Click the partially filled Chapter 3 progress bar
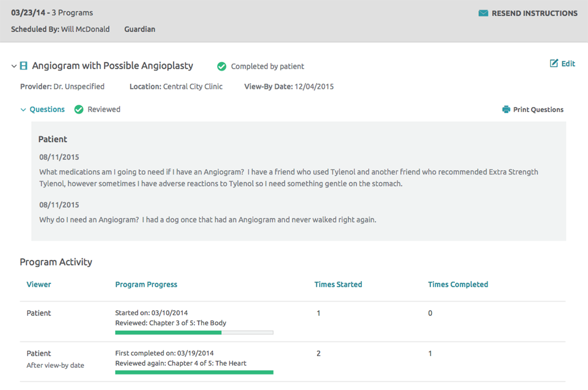 tap(194, 332)
